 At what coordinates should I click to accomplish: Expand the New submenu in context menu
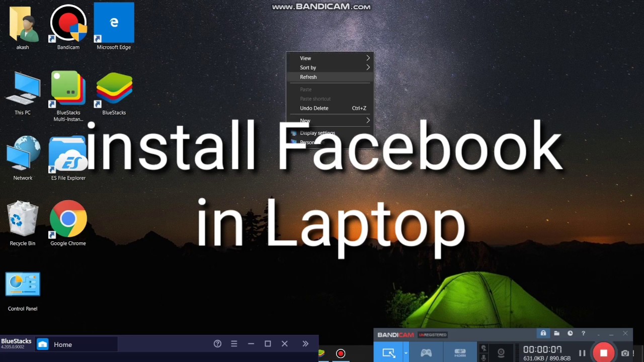pyautogui.click(x=330, y=121)
